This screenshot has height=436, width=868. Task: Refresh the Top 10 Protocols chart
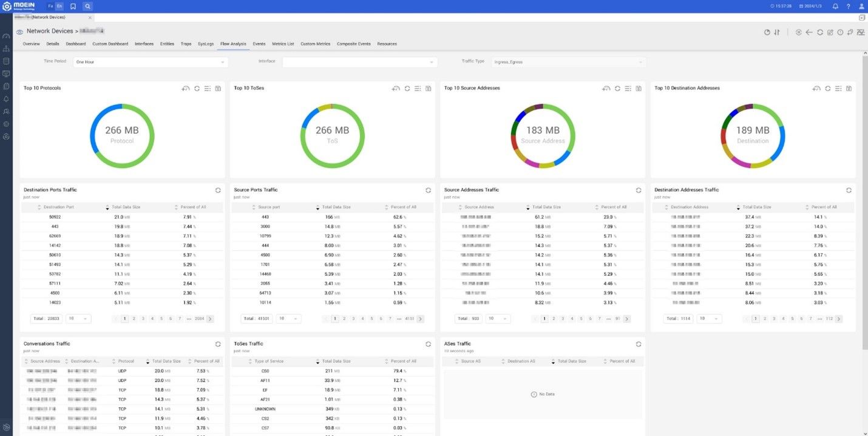197,89
